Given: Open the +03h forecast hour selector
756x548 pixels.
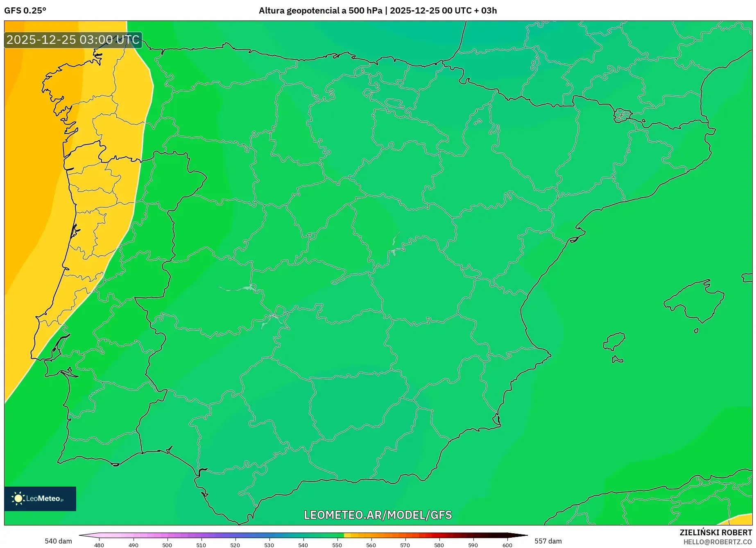Looking at the screenshot, I should click(x=486, y=11).
